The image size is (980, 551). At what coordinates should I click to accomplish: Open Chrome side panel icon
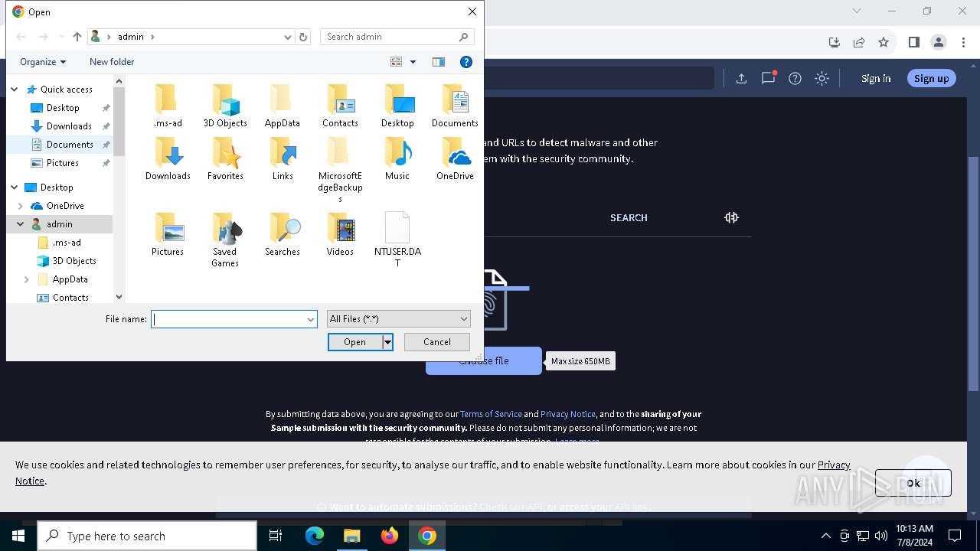(913, 42)
